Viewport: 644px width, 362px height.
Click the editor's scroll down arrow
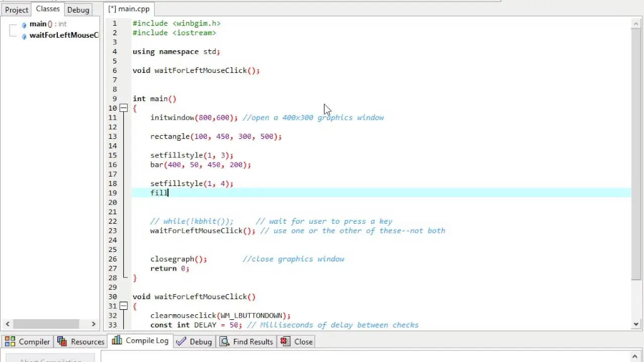[636, 324]
